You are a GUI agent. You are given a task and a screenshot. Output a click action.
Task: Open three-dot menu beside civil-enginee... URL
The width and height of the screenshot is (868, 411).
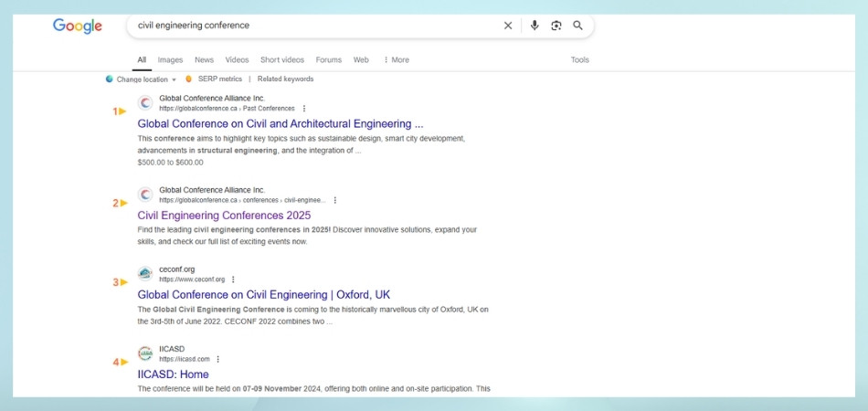tap(334, 200)
